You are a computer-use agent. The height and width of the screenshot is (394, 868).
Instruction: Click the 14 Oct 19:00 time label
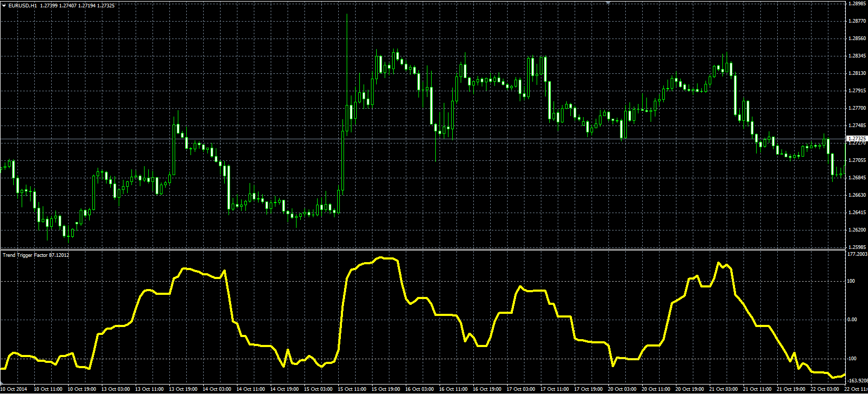pyautogui.click(x=284, y=389)
